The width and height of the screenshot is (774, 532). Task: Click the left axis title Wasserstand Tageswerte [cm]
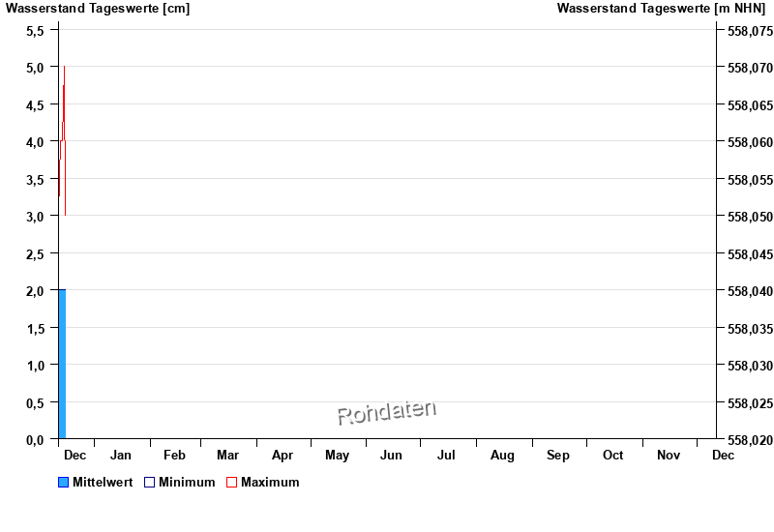(x=98, y=9)
